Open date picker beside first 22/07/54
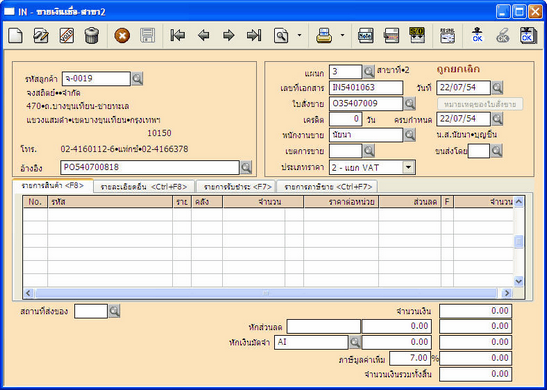Screen dimensions: 547x390 [x=497, y=88]
